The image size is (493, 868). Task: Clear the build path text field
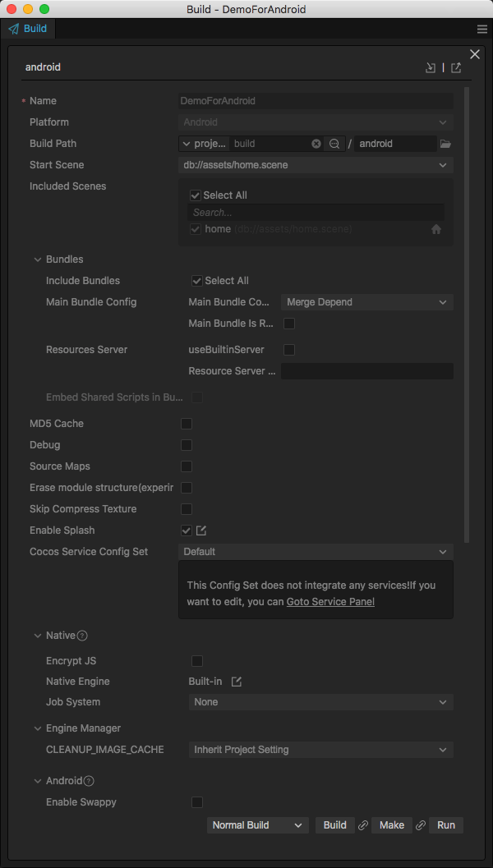[316, 144]
